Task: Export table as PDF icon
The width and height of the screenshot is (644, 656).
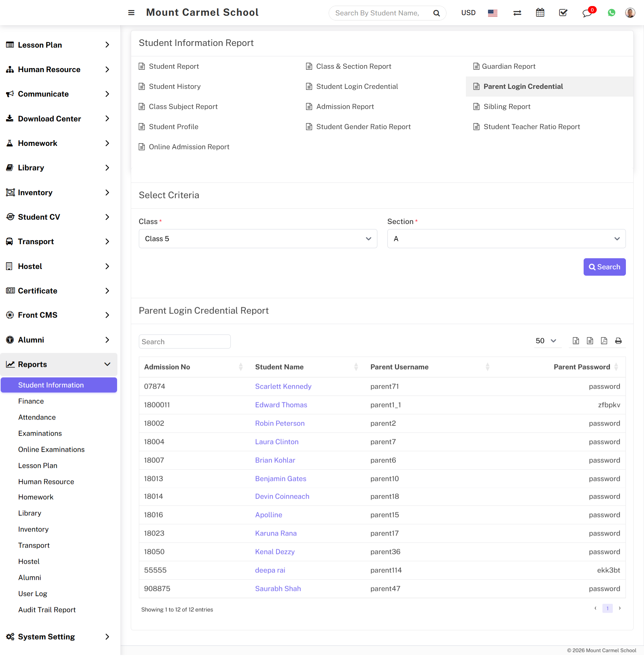Action: pos(604,341)
